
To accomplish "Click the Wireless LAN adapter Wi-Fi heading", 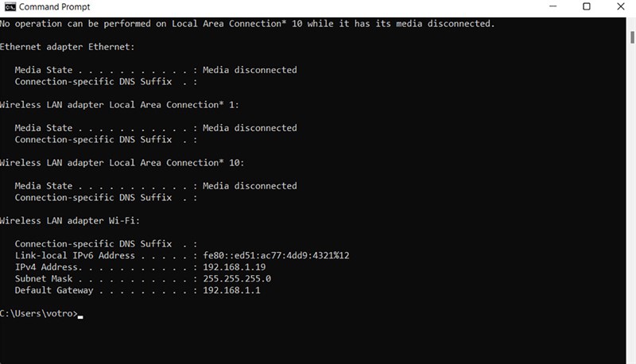I will [x=75, y=221].
